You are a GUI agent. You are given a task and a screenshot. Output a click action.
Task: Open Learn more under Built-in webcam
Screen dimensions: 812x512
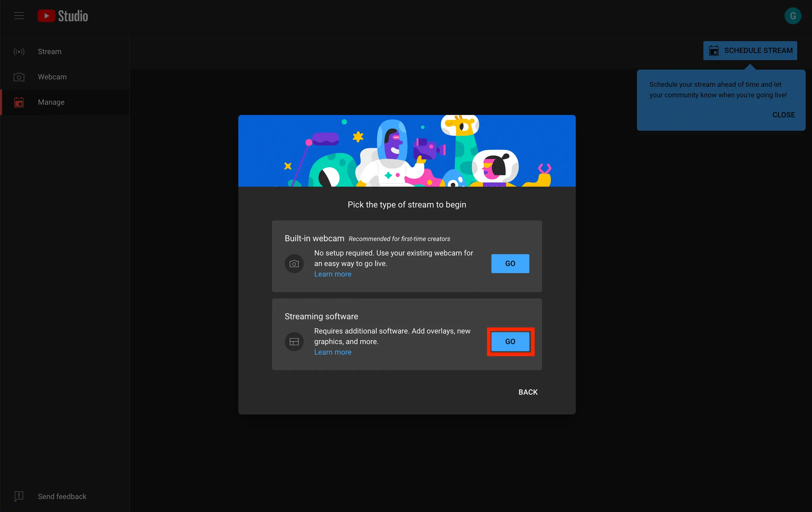(333, 274)
